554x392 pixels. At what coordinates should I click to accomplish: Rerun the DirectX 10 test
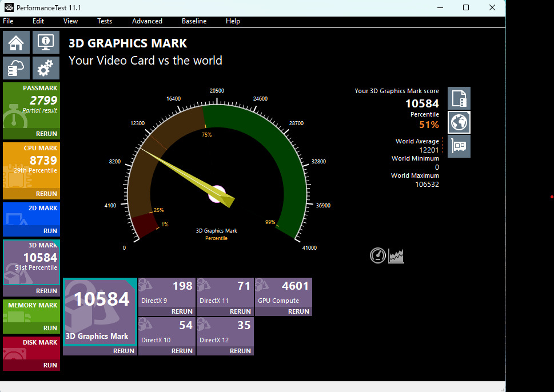(x=182, y=351)
